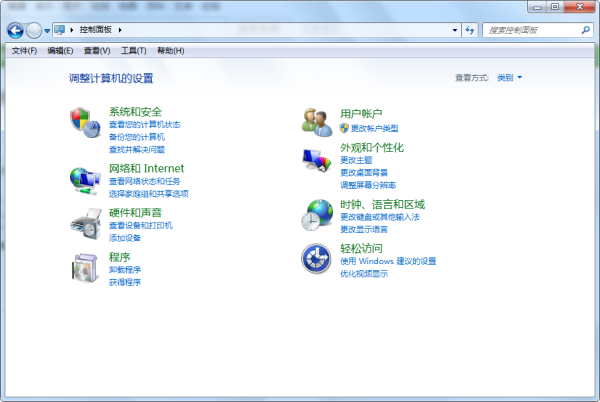Viewport: 600px width, 402px height.
Task: Open the 外观和个性化 monitor icon
Action: pos(317,160)
